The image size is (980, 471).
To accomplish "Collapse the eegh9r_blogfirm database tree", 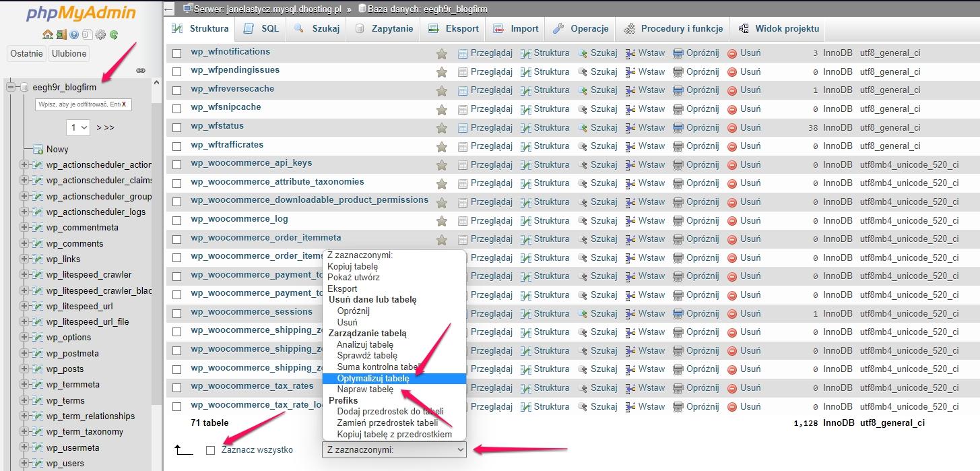I will [x=11, y=88].
